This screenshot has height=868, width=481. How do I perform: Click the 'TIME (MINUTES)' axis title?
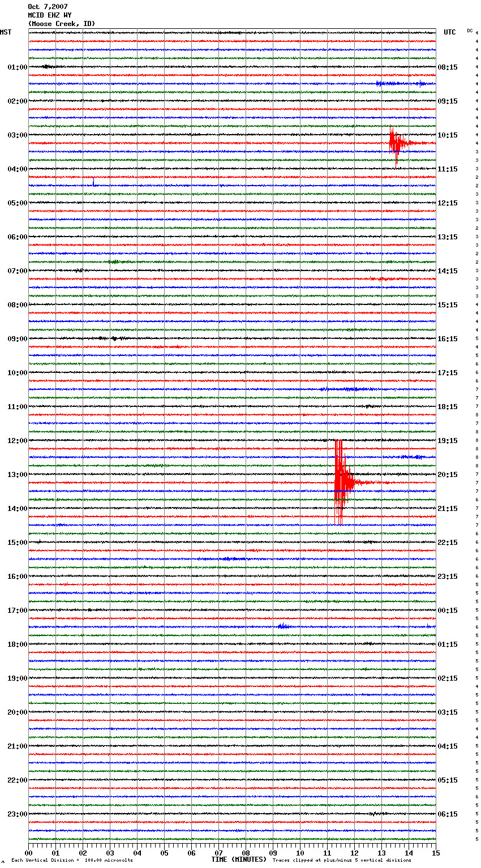pyautogui.click(x=239, y=860)
